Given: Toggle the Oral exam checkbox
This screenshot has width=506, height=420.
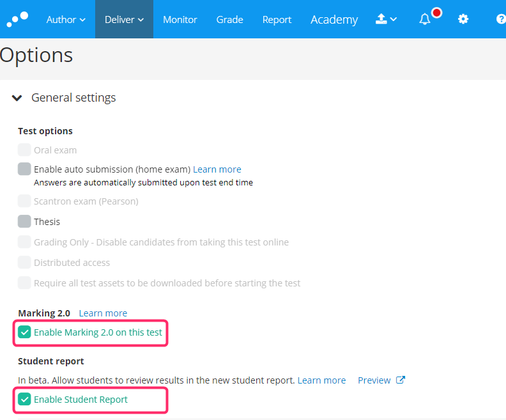Looking at the screenshot, I should click(24, 150).
